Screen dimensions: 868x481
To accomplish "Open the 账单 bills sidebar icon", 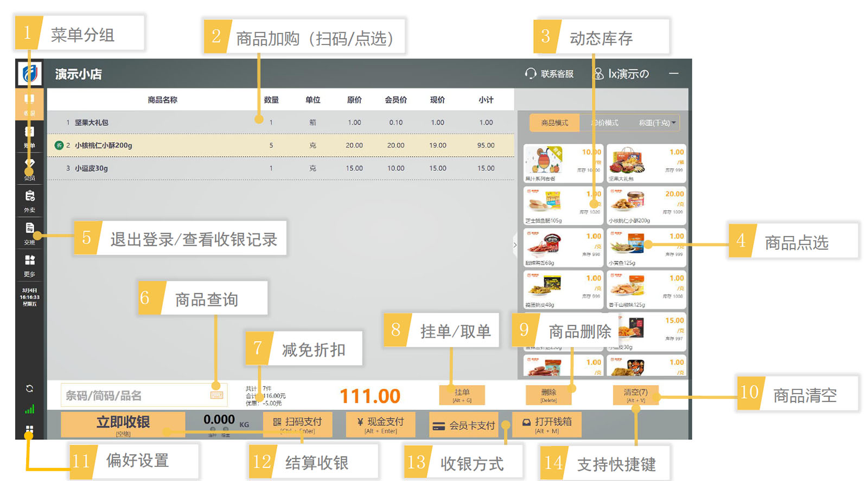I will point(29,137).
